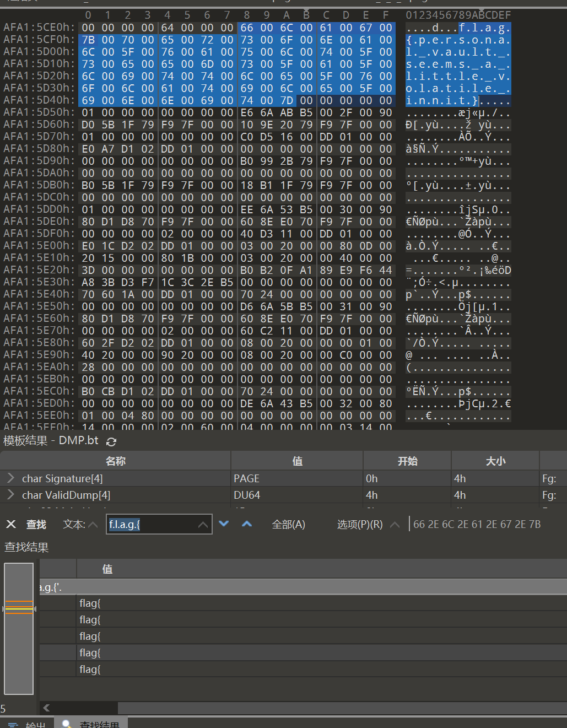567x728 pixels.
Task: Jump to next match with down arrow
Action: 224,524
